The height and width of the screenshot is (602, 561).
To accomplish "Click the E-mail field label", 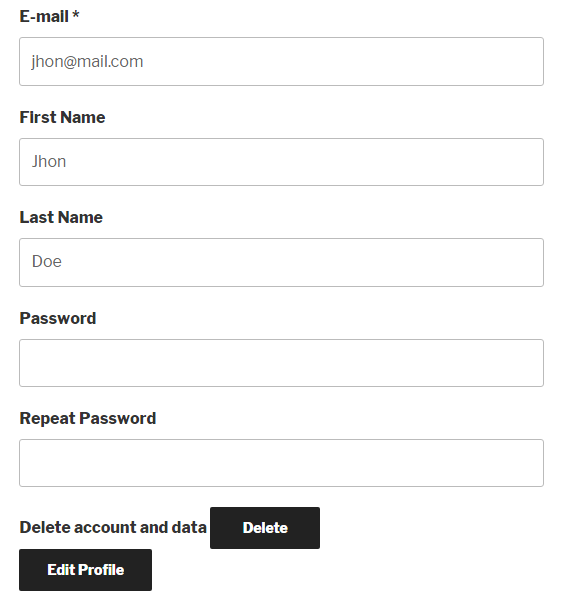I will pyautogui.click(x=44, y=17).
